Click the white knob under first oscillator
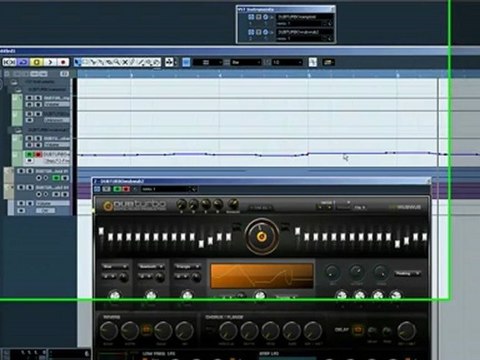Screen dimensions: 480x360 coord(114,295)
